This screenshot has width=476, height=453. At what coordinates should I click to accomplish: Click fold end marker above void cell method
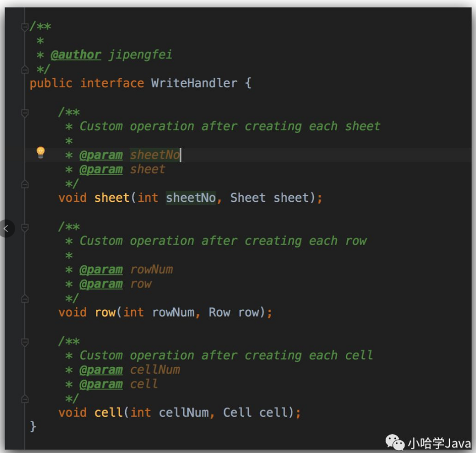(x=25, y=399)
